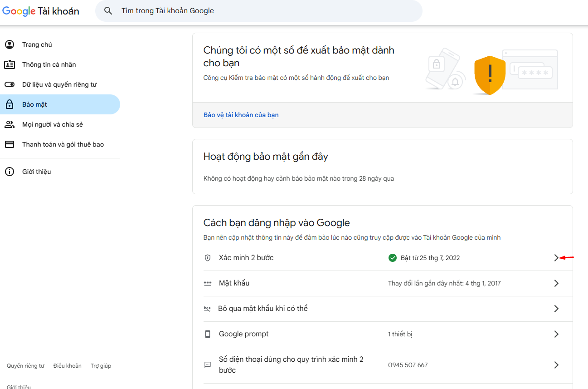588x389 pixels.
Task: Click the Mọi người và chia sẻ people icon
Action: [x=9, y=124]
